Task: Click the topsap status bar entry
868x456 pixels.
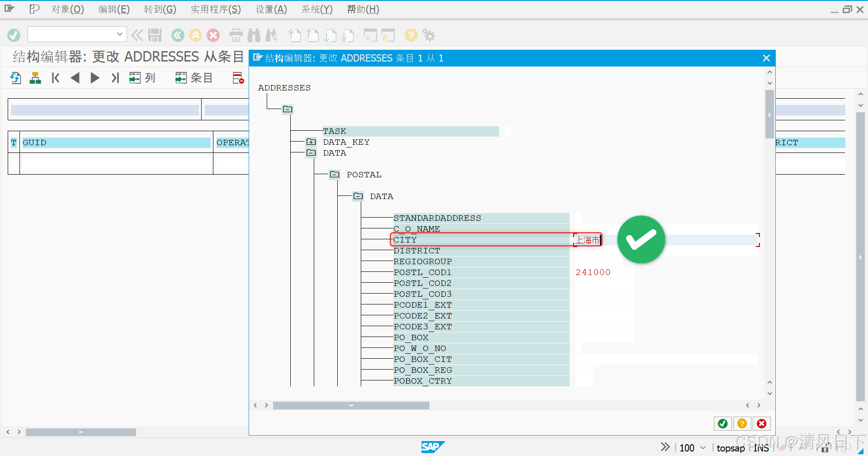Action: click(731, 448)
